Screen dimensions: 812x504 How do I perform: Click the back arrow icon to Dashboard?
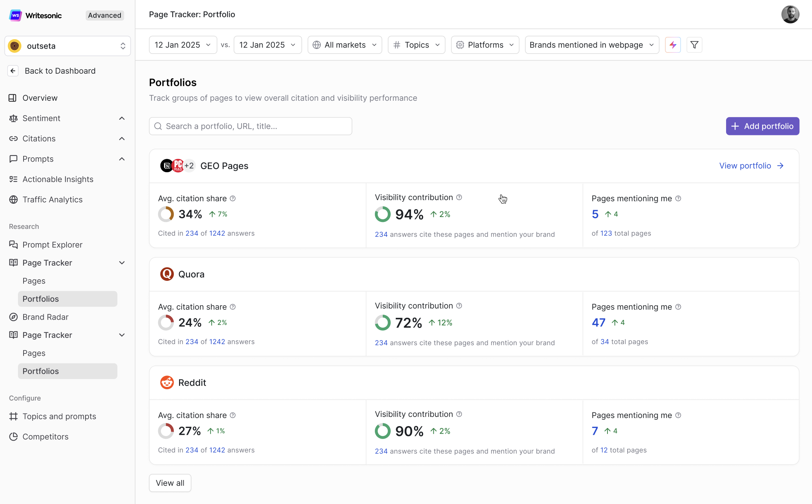tap(13, 71)
